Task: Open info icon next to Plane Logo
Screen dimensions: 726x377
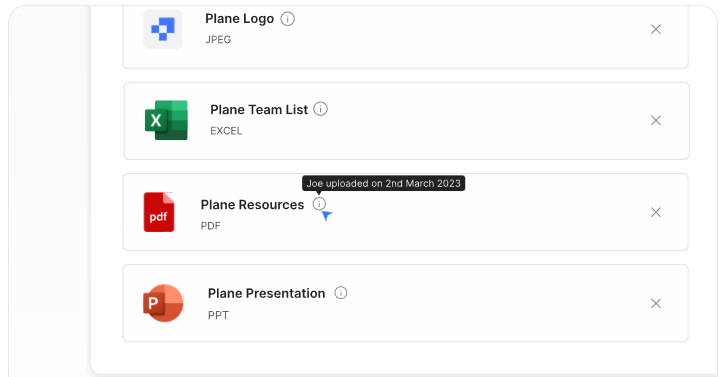Action: pyautogui.click(x=288, y=19)
